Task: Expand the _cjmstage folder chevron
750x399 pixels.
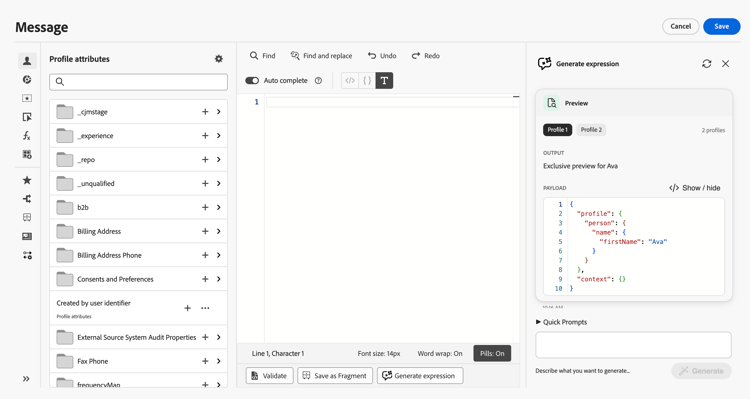Action: (x=219, y=111)
